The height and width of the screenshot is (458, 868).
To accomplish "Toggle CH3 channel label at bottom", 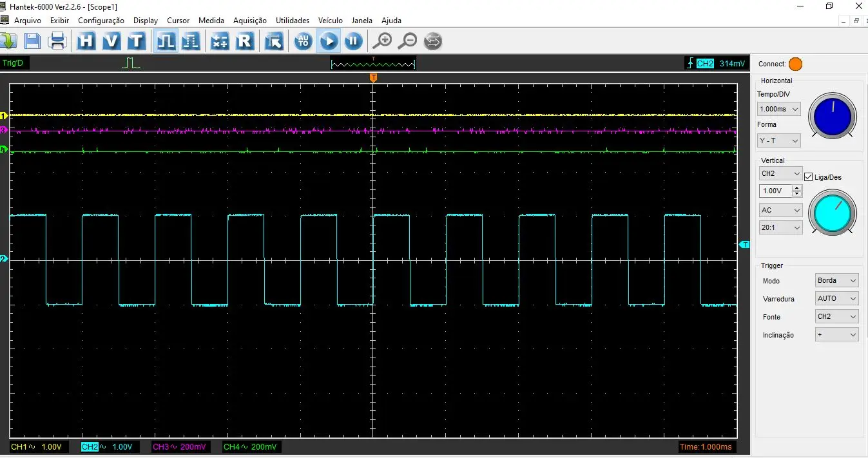I will point(179,447).
